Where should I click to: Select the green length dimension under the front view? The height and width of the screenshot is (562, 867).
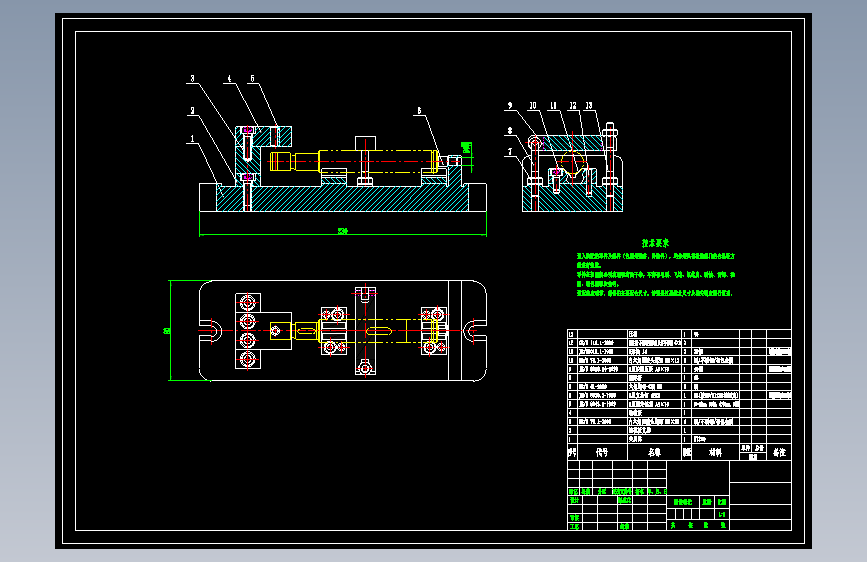(x=343, y=231)
